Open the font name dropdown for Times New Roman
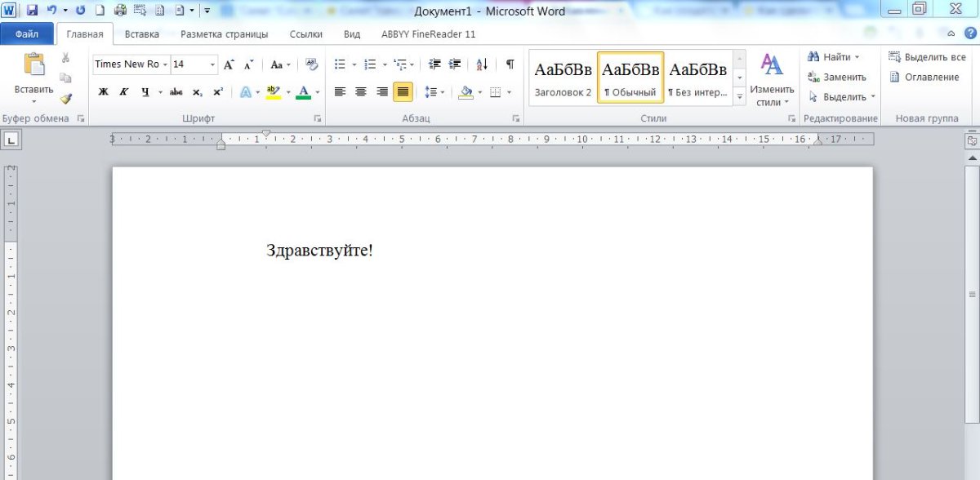 click(165, 64)
